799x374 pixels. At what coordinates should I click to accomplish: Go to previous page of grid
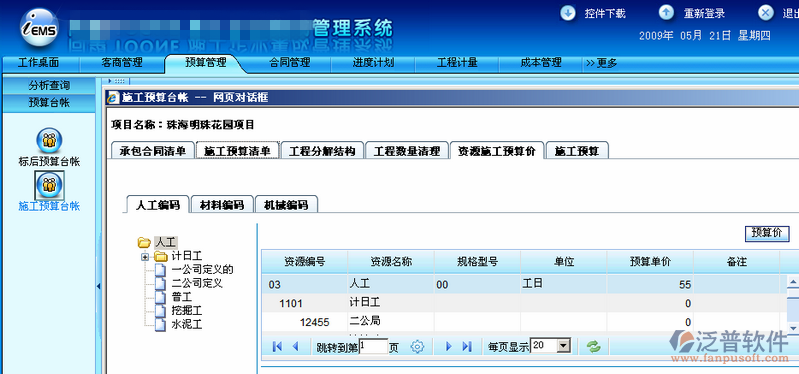click(295, 347)
